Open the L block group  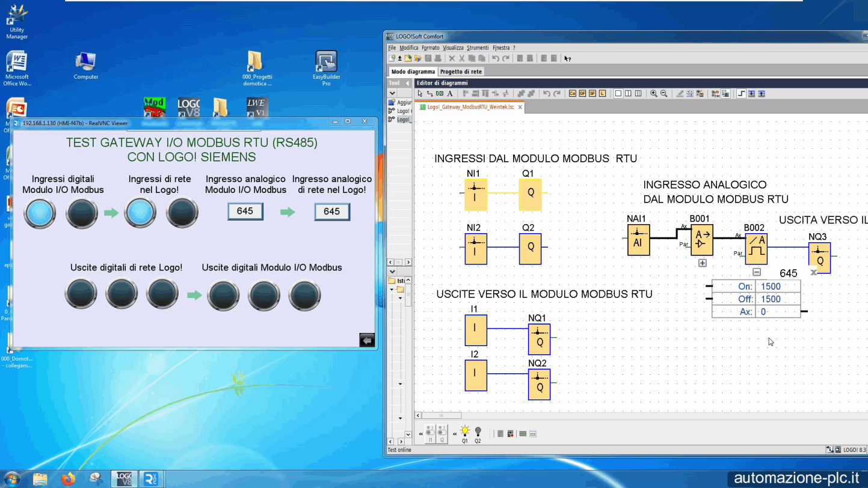pyautogui.click(x=602, y=93)
